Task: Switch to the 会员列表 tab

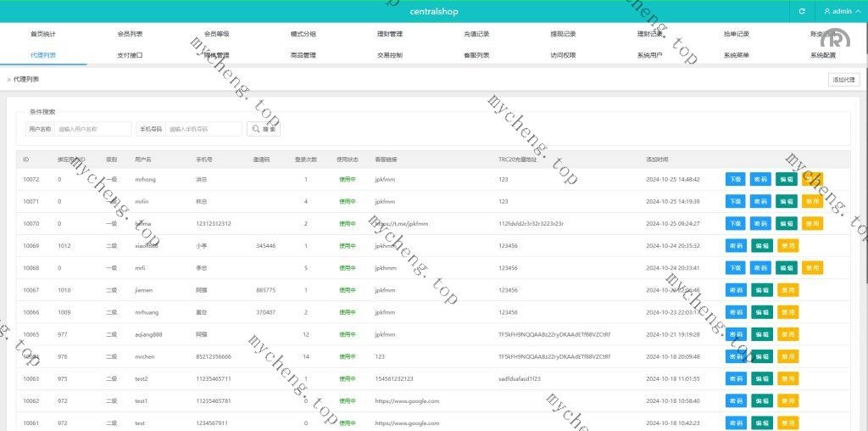Action: 130,34
